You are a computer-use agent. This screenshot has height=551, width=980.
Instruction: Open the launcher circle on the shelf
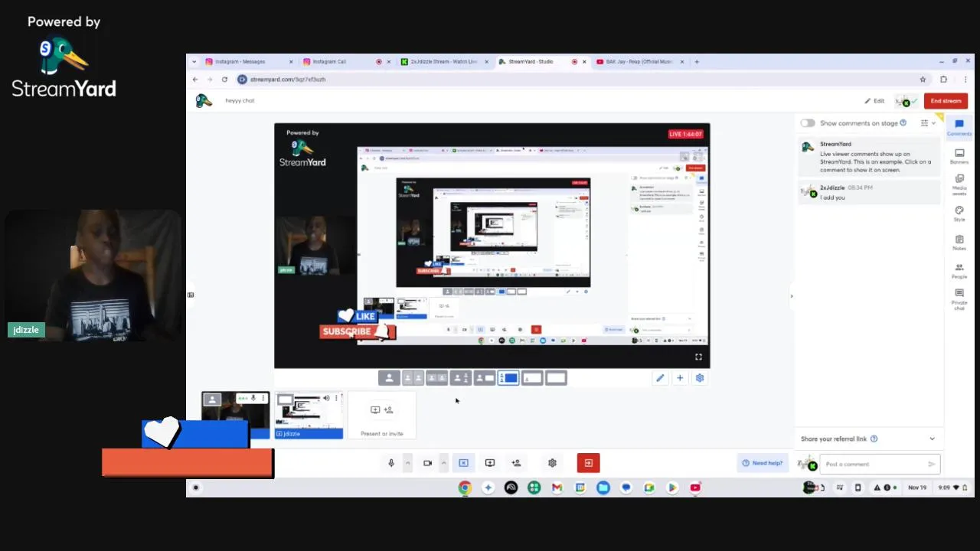(x=195, y=488)
